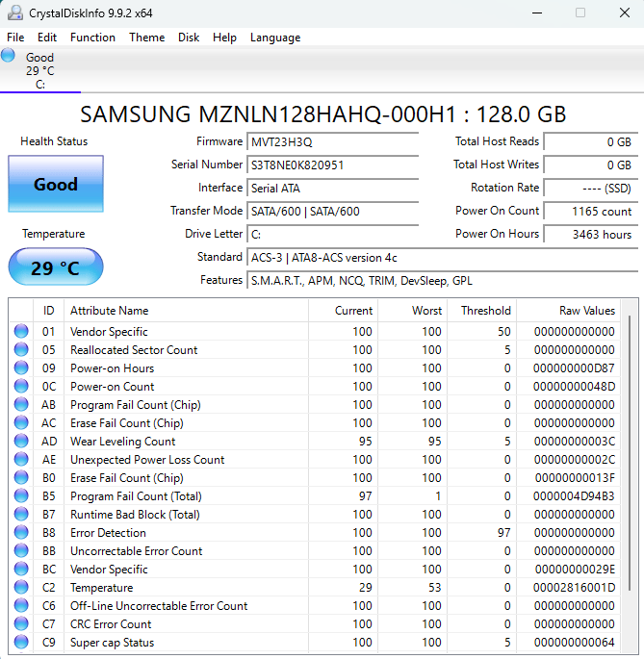This screenshot has width=644, height=659.
Task: Click the Power On Hours value 3463 hours
Action: (591, 235)
